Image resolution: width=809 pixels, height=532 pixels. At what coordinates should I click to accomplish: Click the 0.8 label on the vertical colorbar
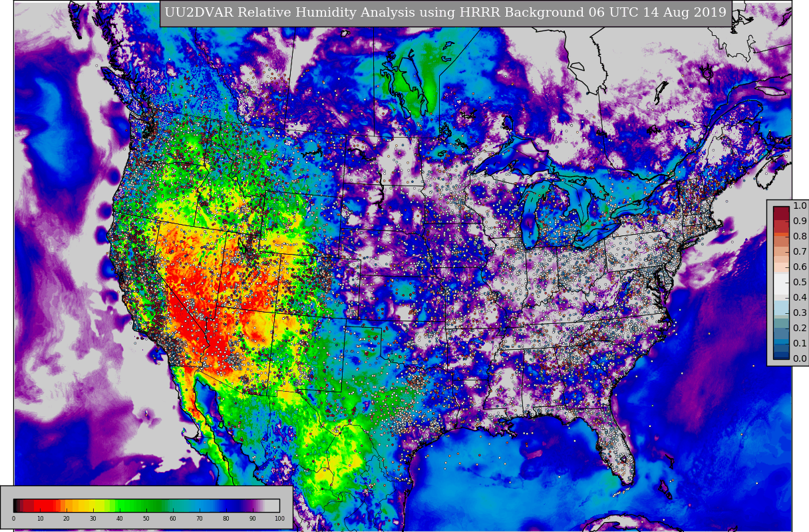[x=800, y=236]
